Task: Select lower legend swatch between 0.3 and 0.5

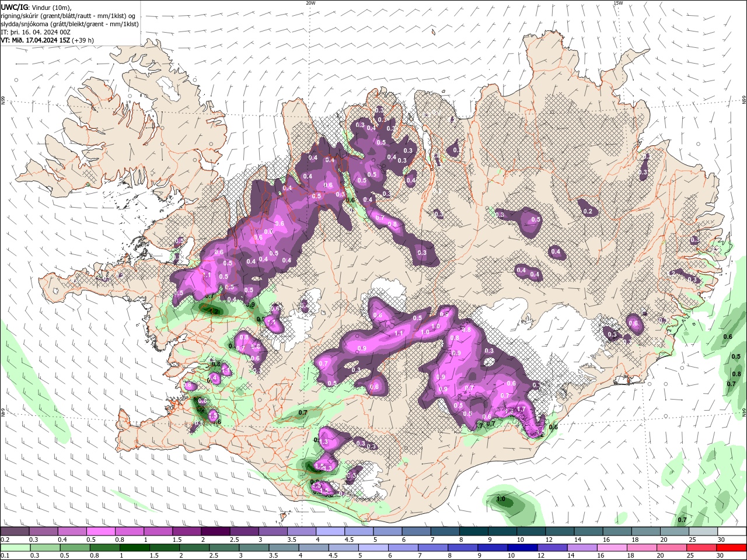Action: [x=45, y=548]
